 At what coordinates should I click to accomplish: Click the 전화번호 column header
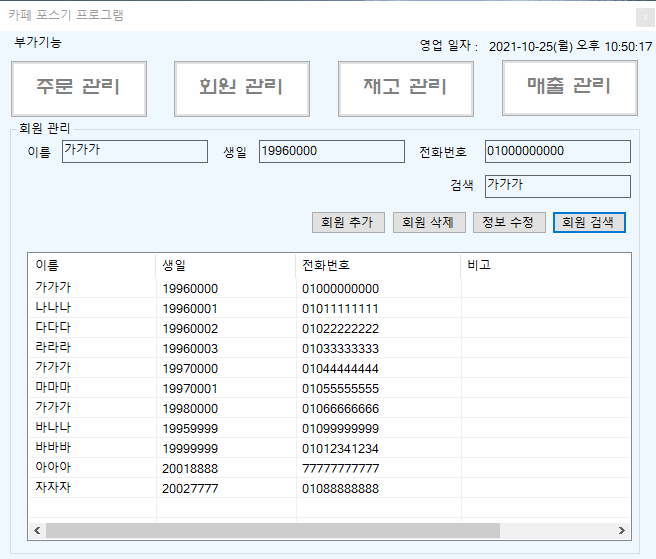[378, 265]
